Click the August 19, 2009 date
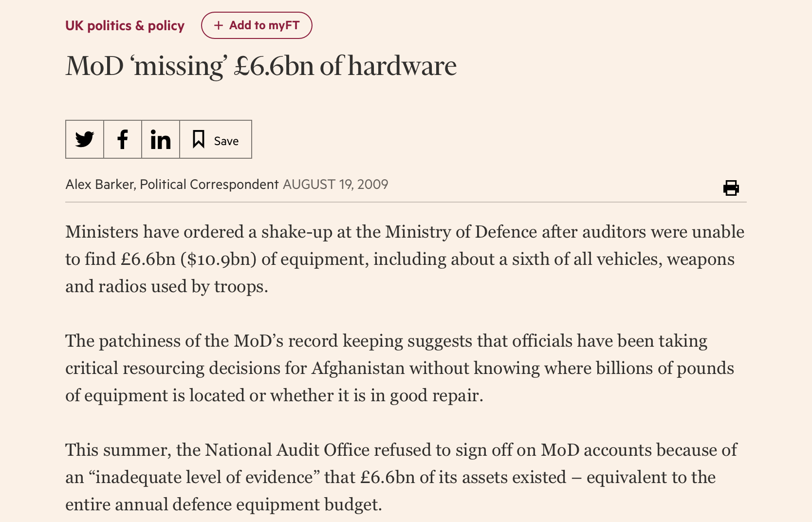The image size is (812, 522). (335, 185)
